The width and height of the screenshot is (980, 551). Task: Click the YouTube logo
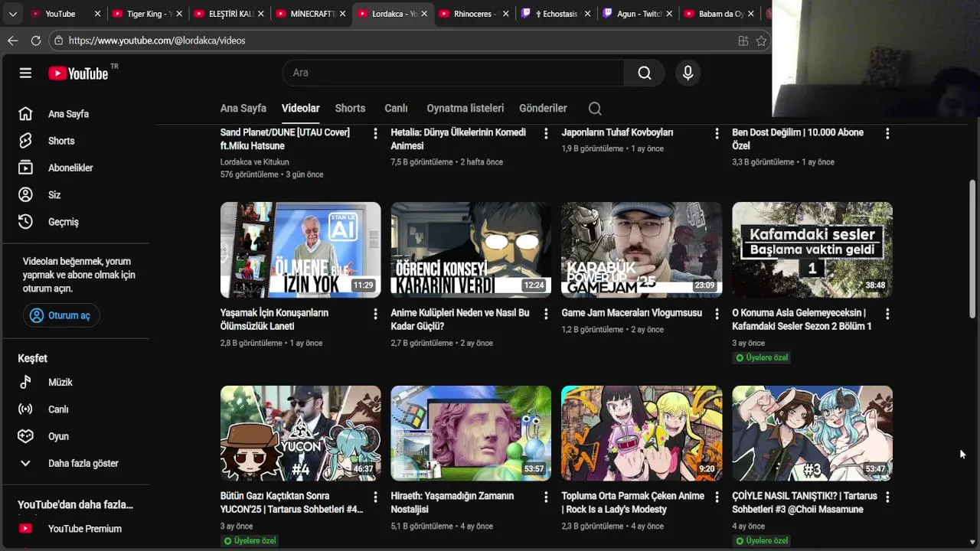(78, 73)
